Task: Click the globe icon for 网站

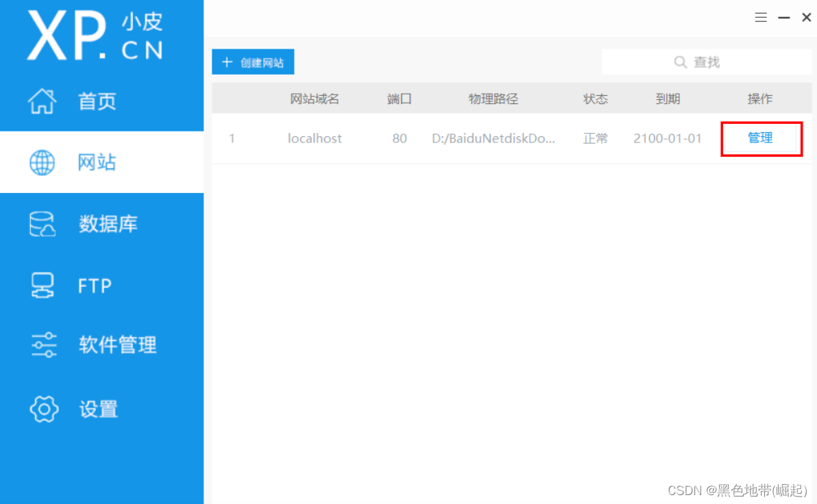Action: tap(42, 162)
